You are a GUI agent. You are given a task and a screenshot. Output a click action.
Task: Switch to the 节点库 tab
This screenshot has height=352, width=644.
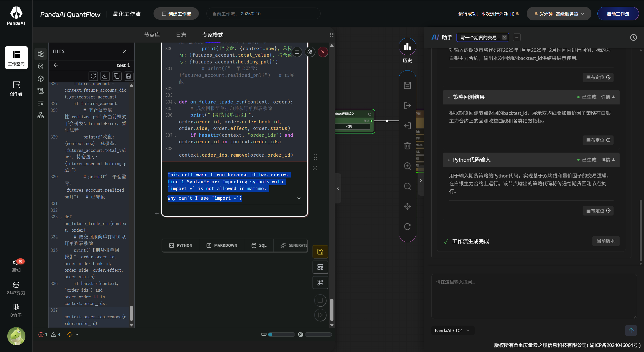coord(152,35)
